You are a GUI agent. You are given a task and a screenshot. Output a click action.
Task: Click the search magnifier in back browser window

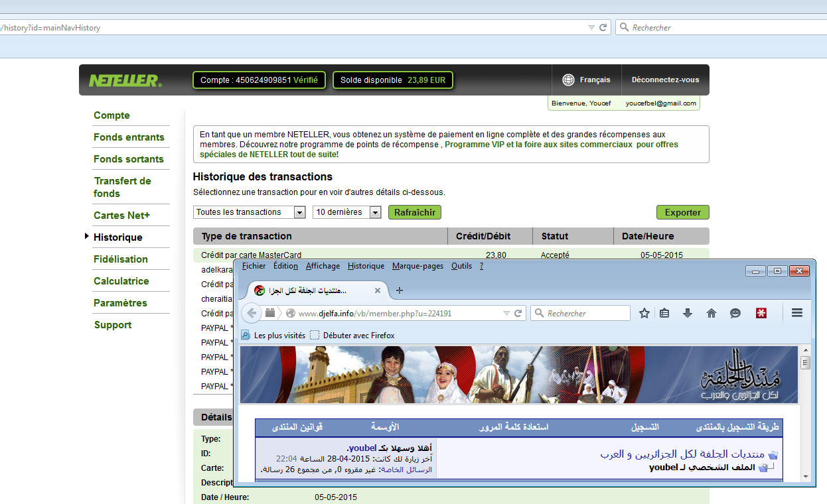pyautogui.click(x=624, y=27)
